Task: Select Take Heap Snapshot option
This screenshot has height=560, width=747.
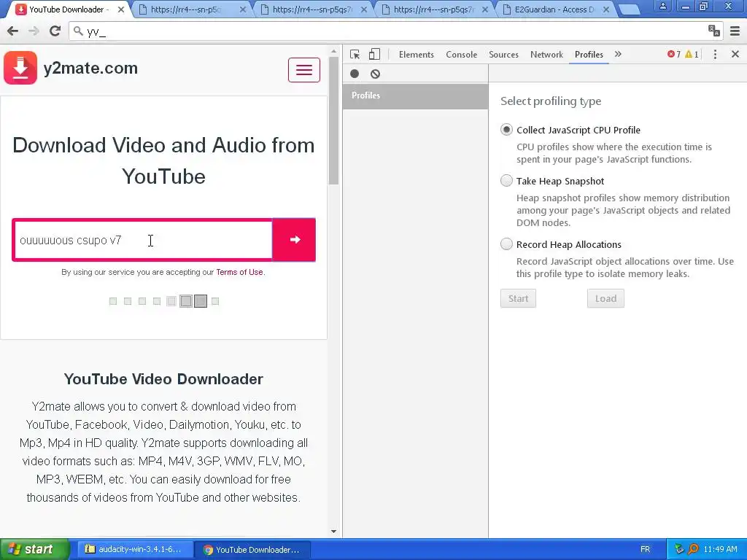Action: 506,181
